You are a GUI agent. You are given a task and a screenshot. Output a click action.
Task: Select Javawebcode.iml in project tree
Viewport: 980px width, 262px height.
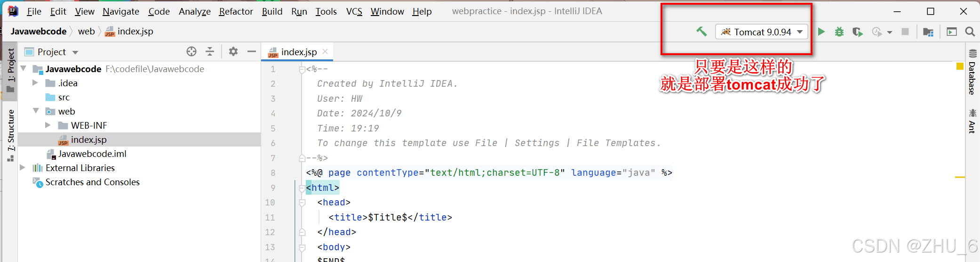point(92,154)
